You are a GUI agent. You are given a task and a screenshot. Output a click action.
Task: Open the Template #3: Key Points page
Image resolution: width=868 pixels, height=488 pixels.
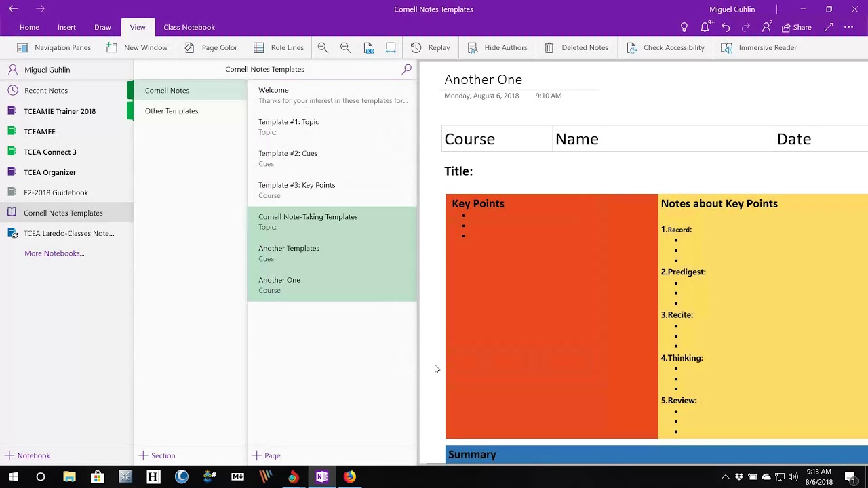click(x=332, y=190)
